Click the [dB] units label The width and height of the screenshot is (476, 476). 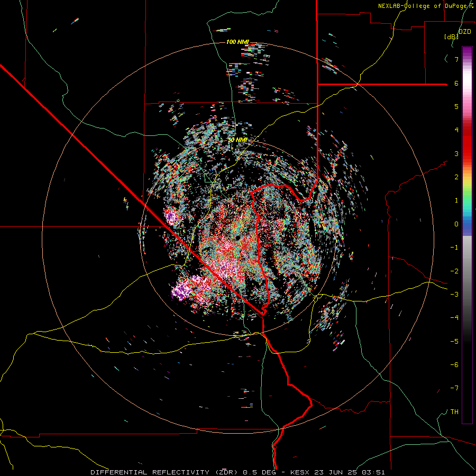click(x=451, y=37)
